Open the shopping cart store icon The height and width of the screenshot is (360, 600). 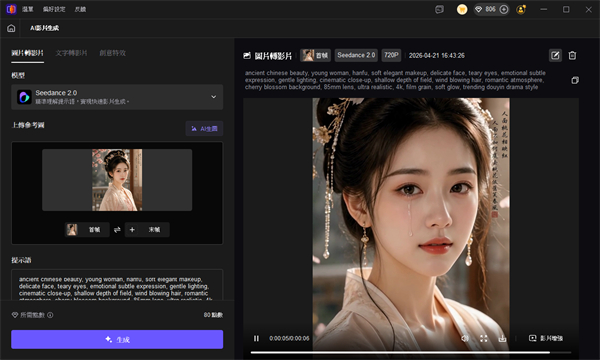(x=462, y=10)
